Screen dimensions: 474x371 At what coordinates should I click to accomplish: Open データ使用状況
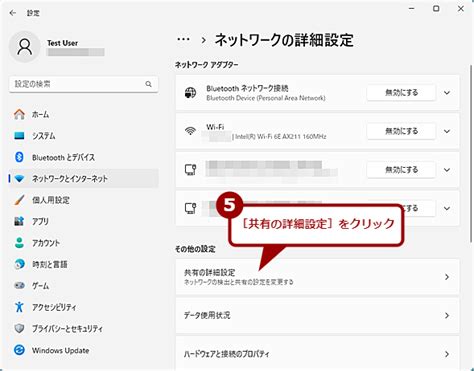click(x=317, y=315)
